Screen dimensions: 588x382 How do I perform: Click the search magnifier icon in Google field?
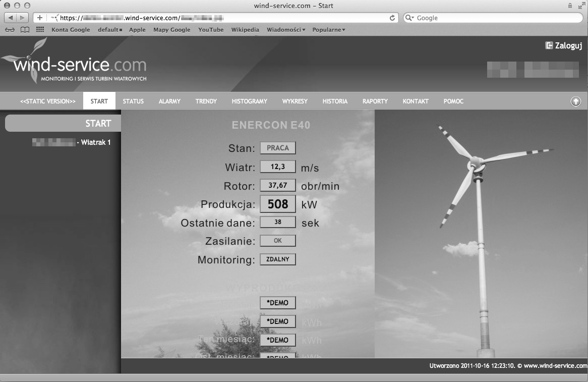(409, 18)
